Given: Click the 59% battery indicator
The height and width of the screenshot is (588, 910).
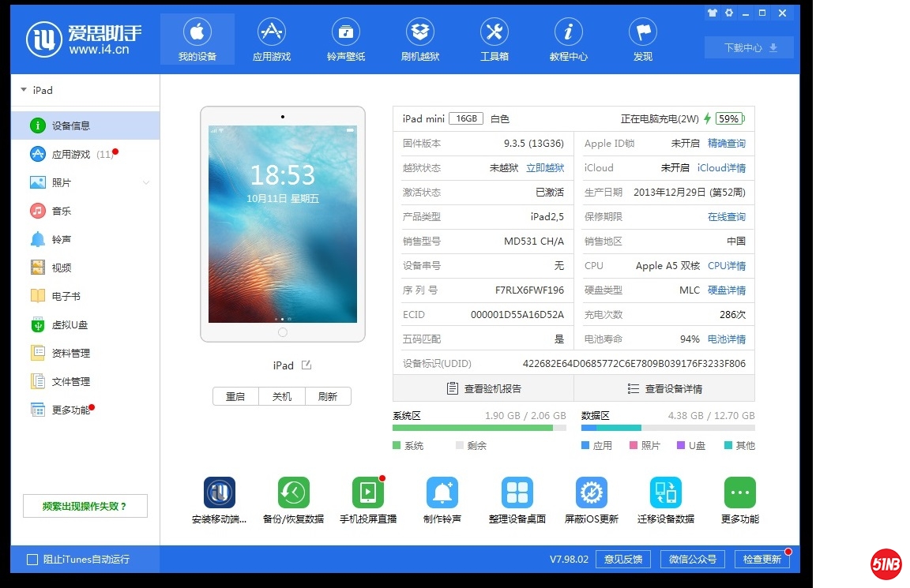Looking at the screenshot, I should pyautogui.click(x=730, y=119).
